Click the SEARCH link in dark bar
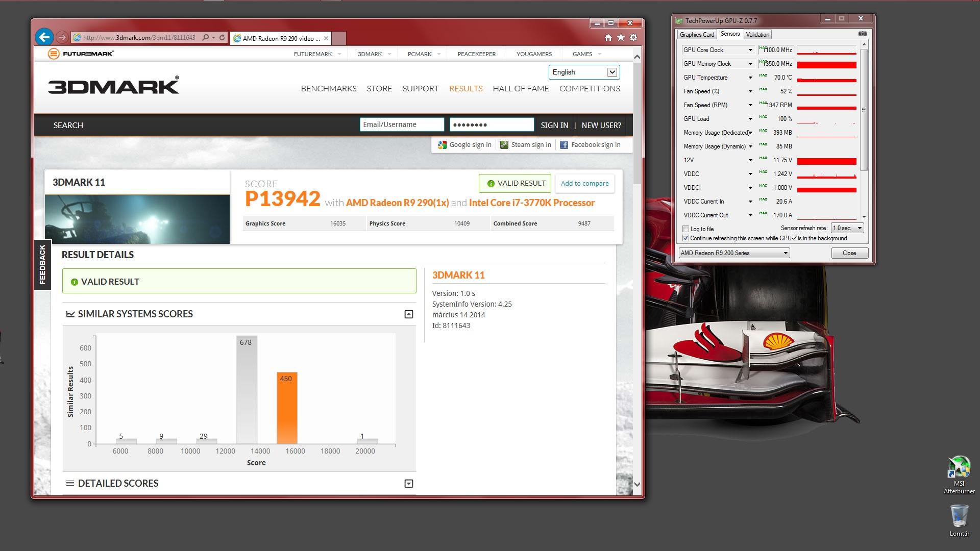 (68, 125)
